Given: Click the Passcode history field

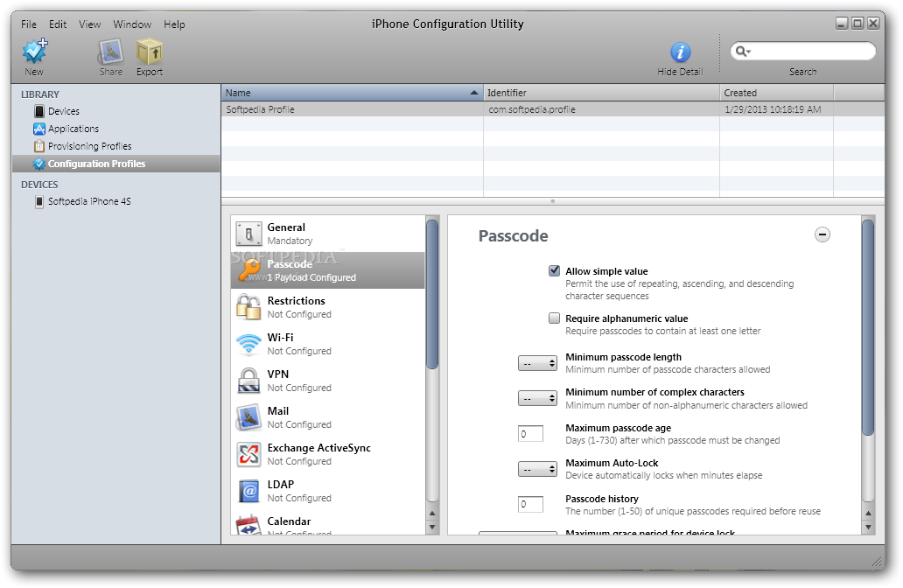Looking at the screenshot, I should point(530,504).
